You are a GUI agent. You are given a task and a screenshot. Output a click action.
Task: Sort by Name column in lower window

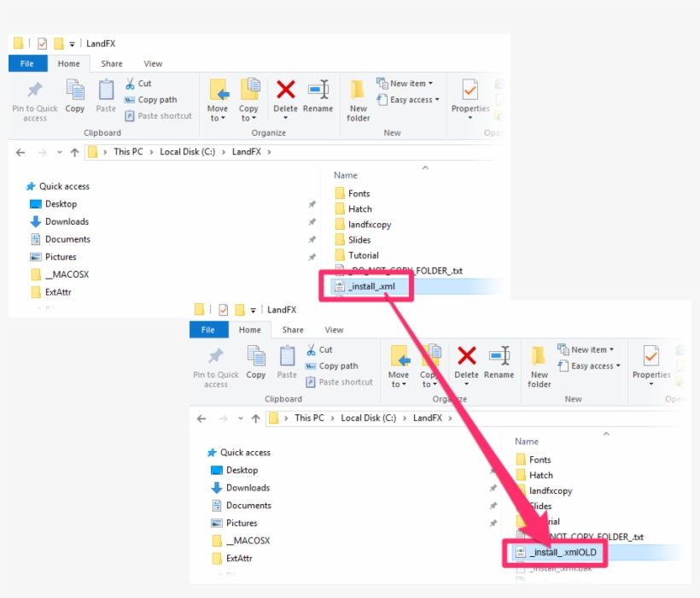pos(527,442)
